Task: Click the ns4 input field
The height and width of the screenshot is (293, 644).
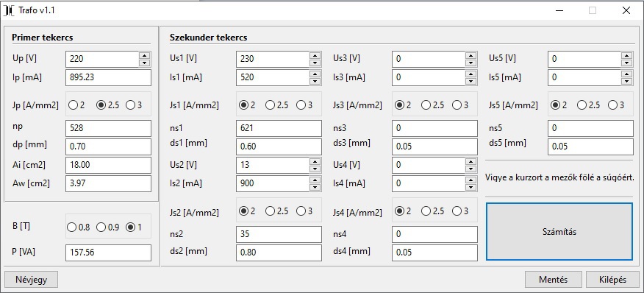Action: (x=434, y=235)
